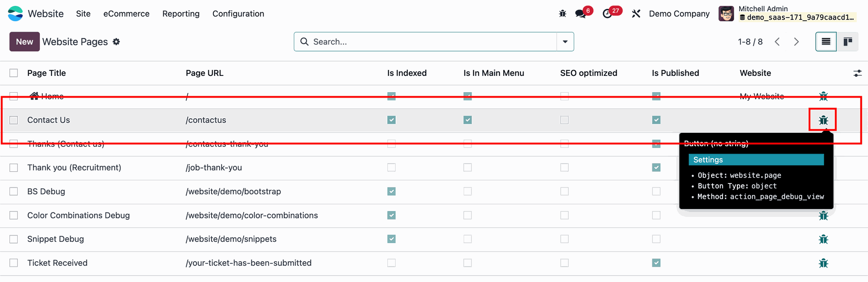
Task: Click the New button
Action: coord(24,42)
